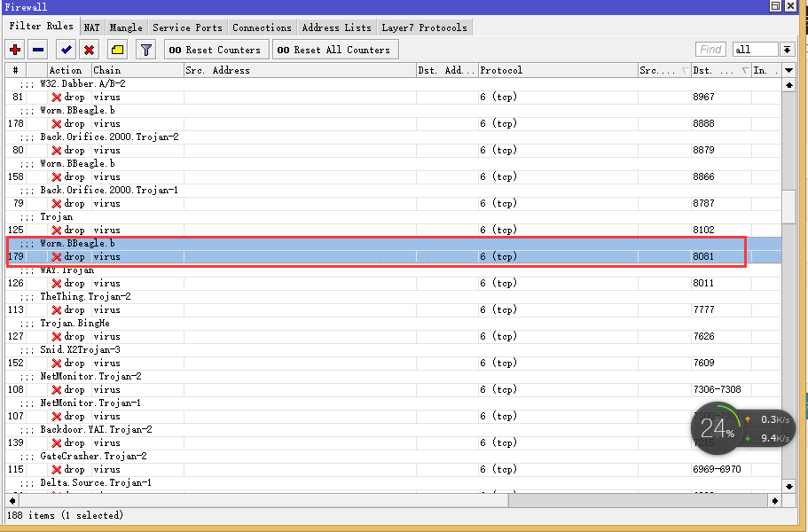Screen dimensions: 808x532
Task: Sort by the Src. Address column header
Action: [x=300, y=71]
